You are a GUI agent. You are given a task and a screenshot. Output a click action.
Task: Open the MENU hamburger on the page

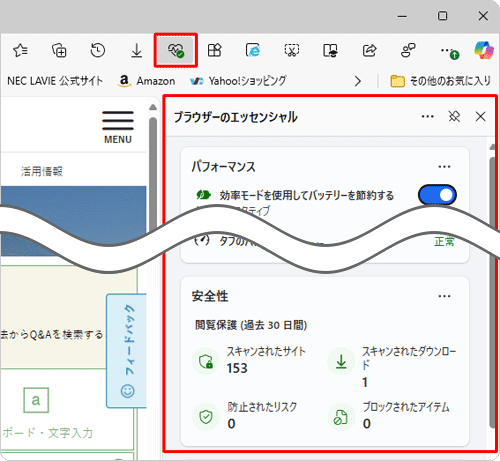pos(118,127)
